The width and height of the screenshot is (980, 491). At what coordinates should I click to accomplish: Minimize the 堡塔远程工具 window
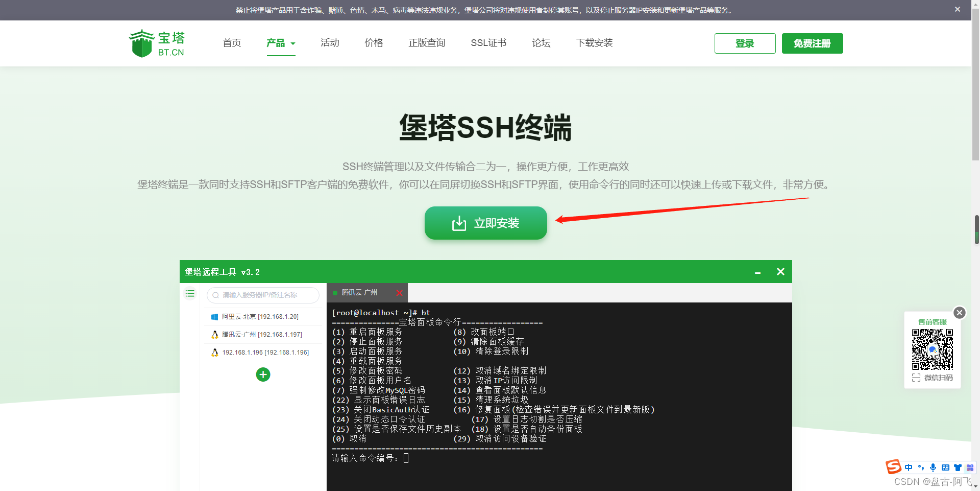click(x=757, y=272)
